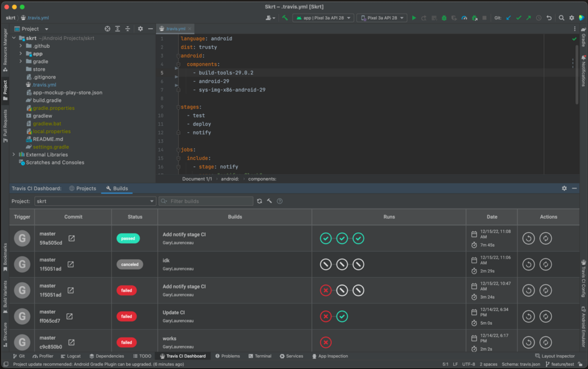Screen dimensions: 588x369
Task: Click second action icon for 'idk' build
Action: 546,264
